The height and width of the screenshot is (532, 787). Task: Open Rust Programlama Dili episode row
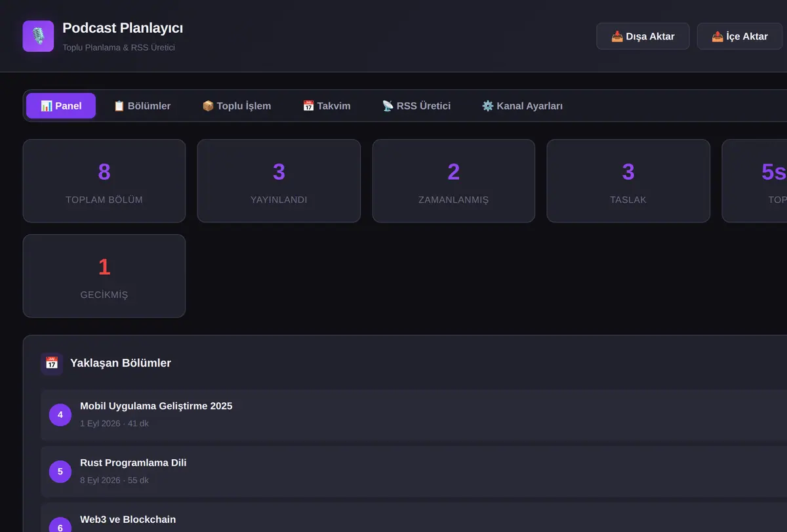(414, 472)
